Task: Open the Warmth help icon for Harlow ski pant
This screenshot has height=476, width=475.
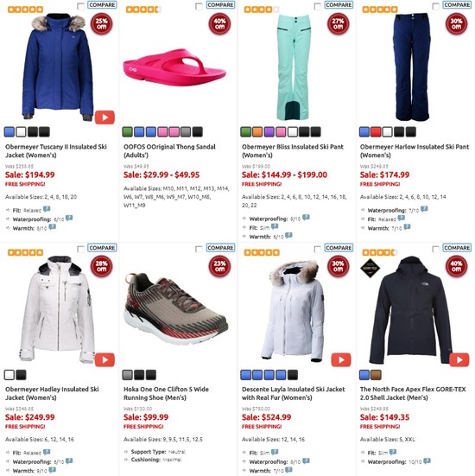Action: point(407,227)
